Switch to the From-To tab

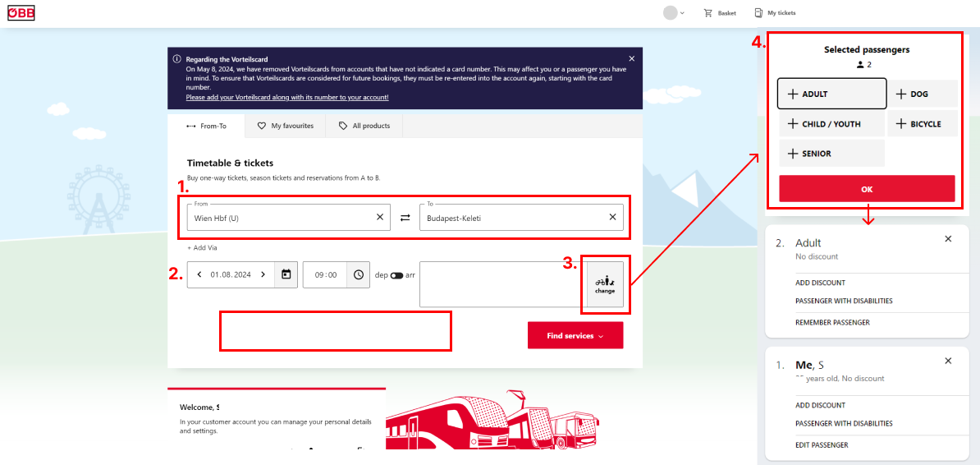pyautogui.click(x=206, y=126)
